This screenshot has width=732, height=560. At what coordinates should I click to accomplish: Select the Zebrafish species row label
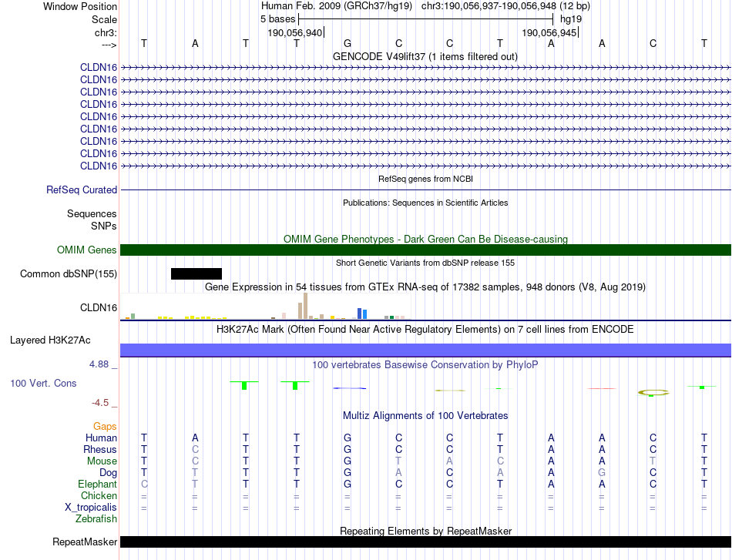coord(96,519)
